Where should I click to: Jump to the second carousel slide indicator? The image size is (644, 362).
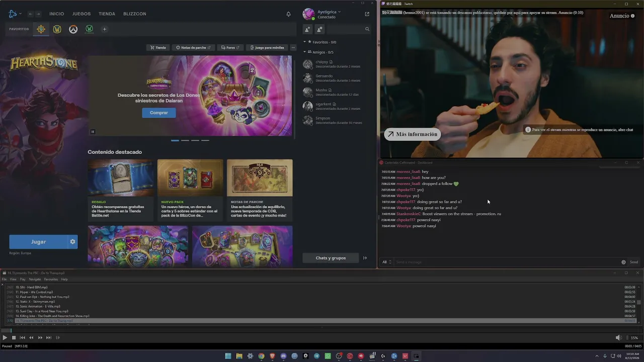(185, 140)
